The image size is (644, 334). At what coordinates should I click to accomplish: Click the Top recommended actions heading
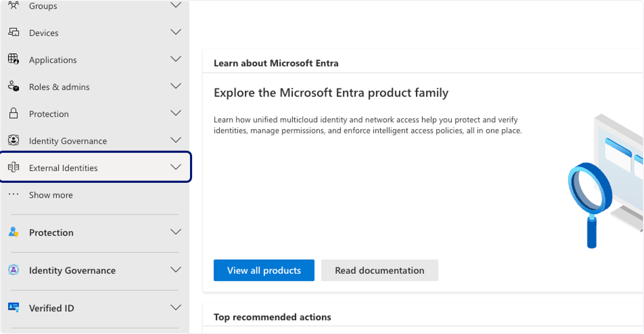[272, 317]
